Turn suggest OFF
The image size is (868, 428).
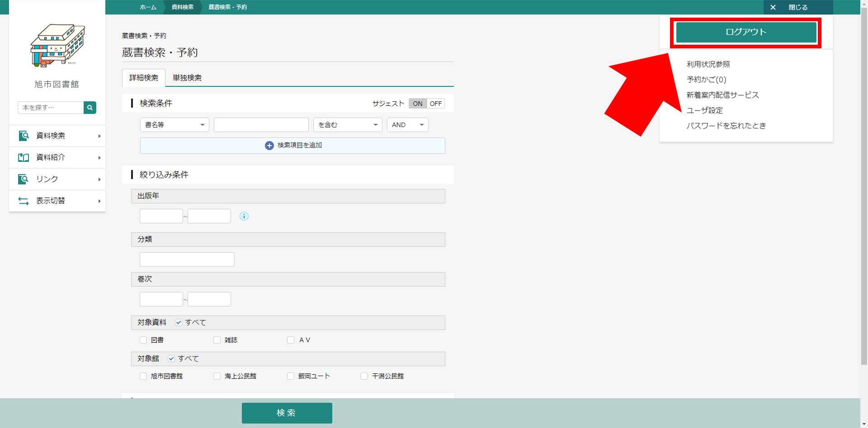pos(436,103)
